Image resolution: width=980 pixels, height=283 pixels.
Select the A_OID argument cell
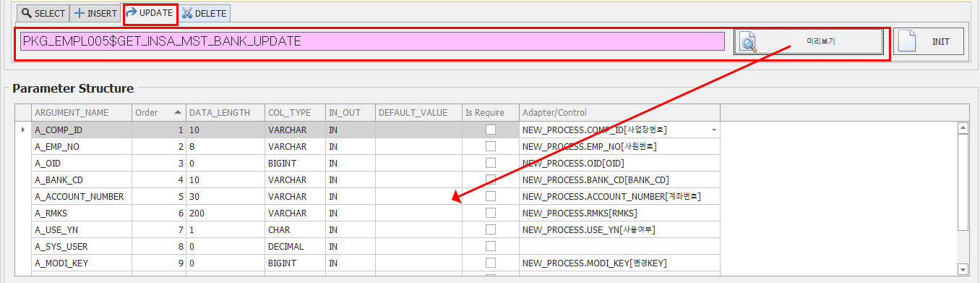[81, 163]
